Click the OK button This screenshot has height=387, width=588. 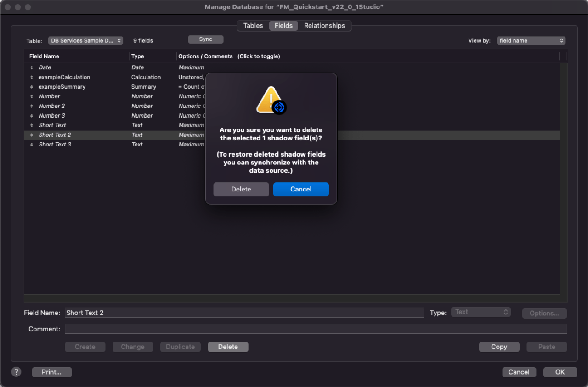pos(560,372)
